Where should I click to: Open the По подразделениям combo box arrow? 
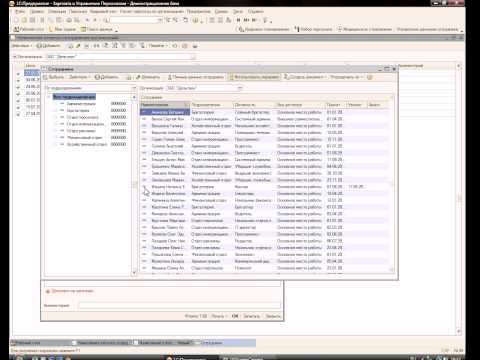(134, 88)
